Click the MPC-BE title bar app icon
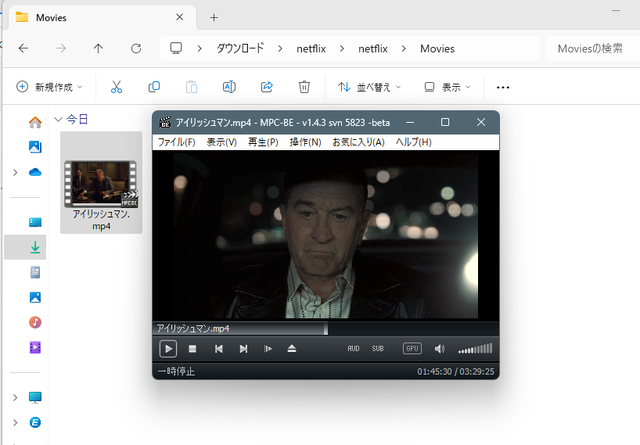Viewport: 640px width, 445px height. [x=165, y=122]
